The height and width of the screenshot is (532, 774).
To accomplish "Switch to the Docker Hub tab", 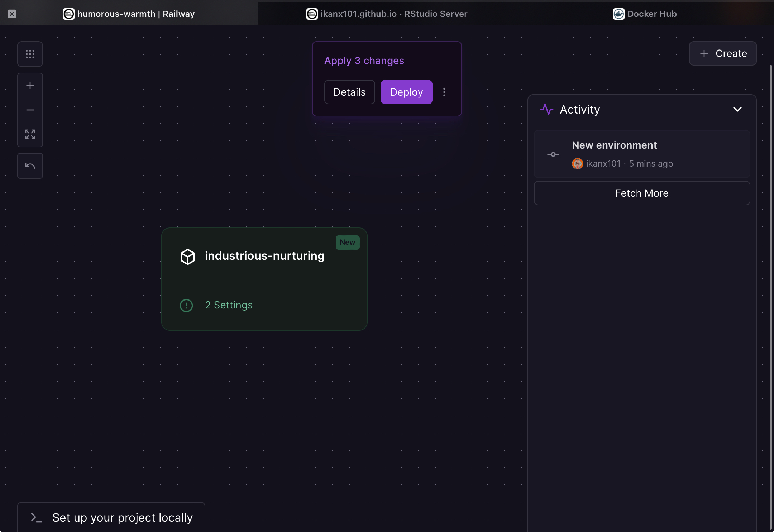I will coord(645,14).
